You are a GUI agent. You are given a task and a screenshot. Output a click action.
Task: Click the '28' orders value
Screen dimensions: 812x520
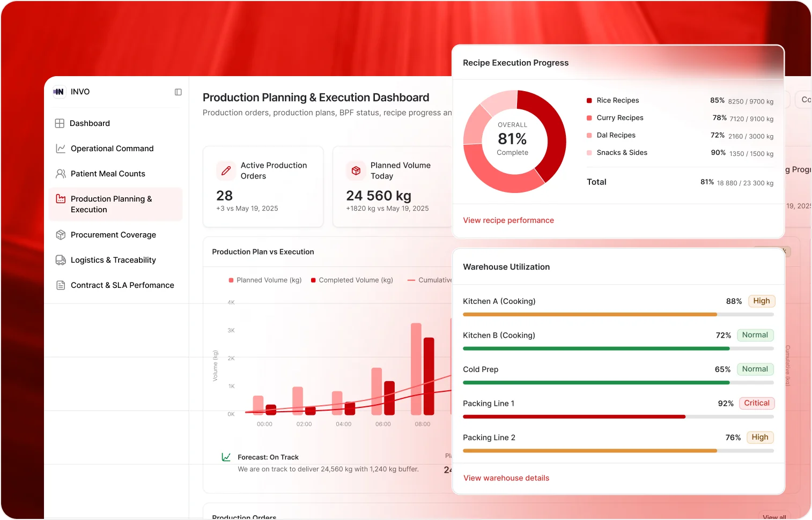tap(225, 196)
